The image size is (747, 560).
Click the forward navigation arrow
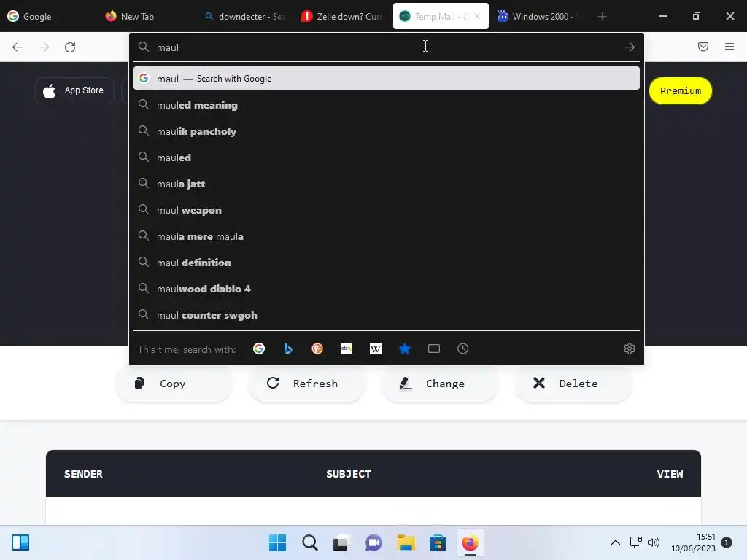pos(44,47)
